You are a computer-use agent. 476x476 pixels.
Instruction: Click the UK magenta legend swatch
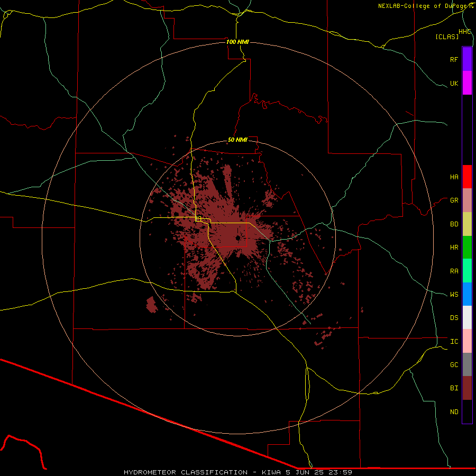(x=467, y=83)
